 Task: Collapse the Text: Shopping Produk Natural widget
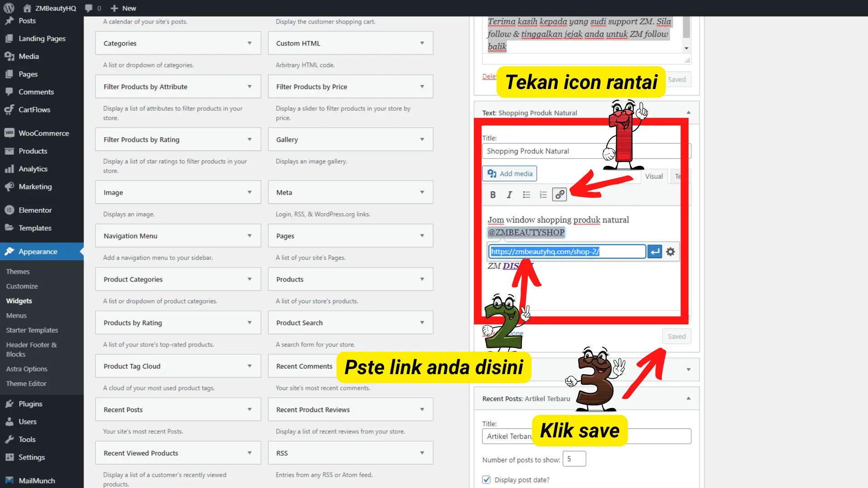[x=689, y=113]
